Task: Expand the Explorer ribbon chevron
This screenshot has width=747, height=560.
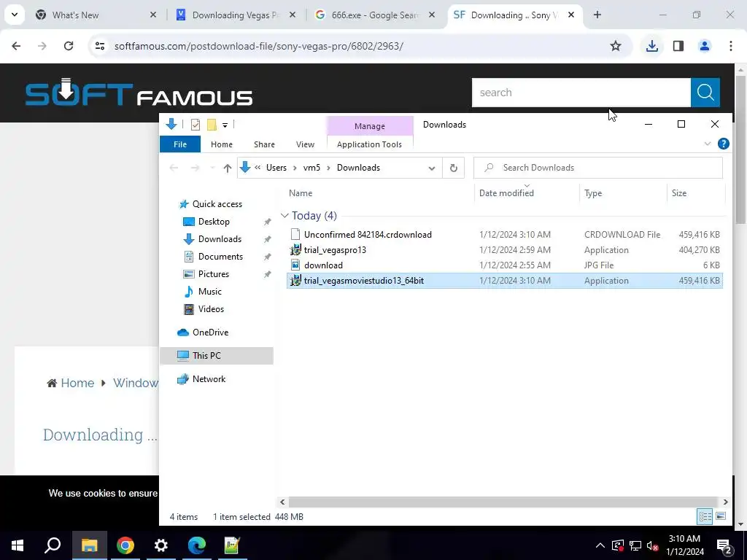Action: click(708, 144)
